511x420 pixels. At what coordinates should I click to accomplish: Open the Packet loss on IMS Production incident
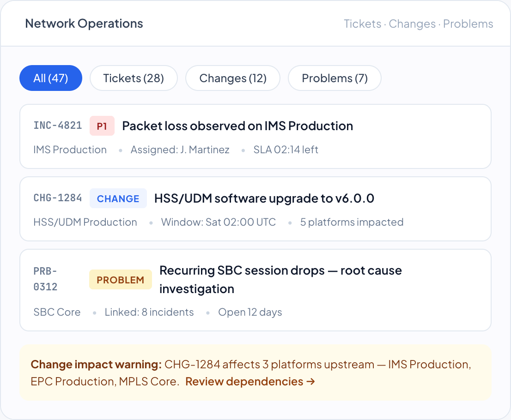tap(237, 126)
